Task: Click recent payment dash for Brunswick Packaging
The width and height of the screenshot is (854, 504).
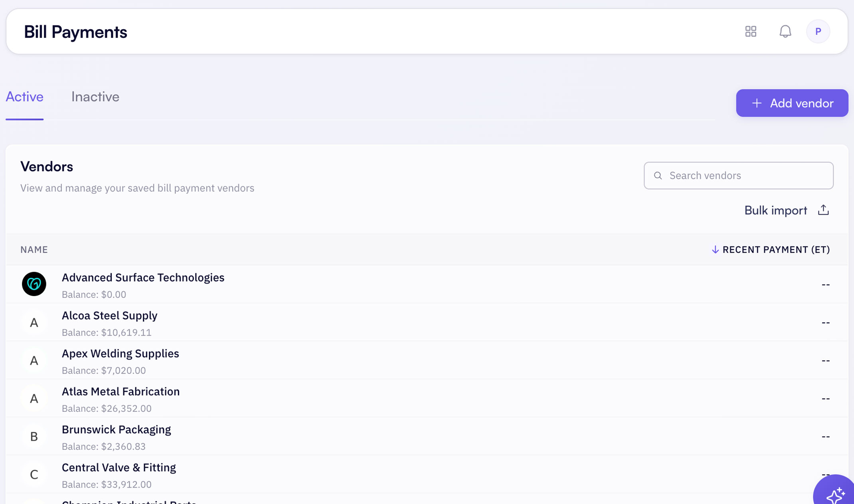Action: (x=826, y=437)
